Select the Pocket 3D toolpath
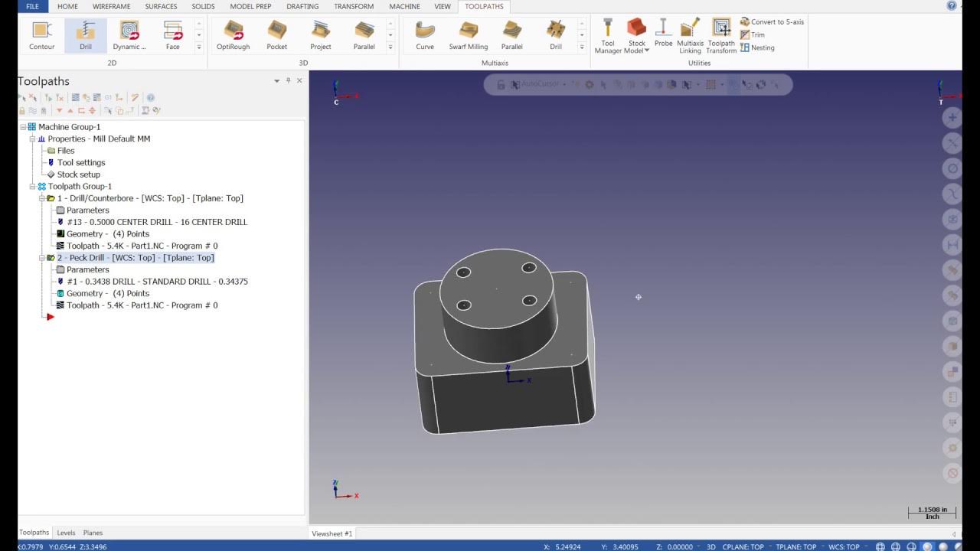This screenshot has width=980, height=551. tap(277, 35)
